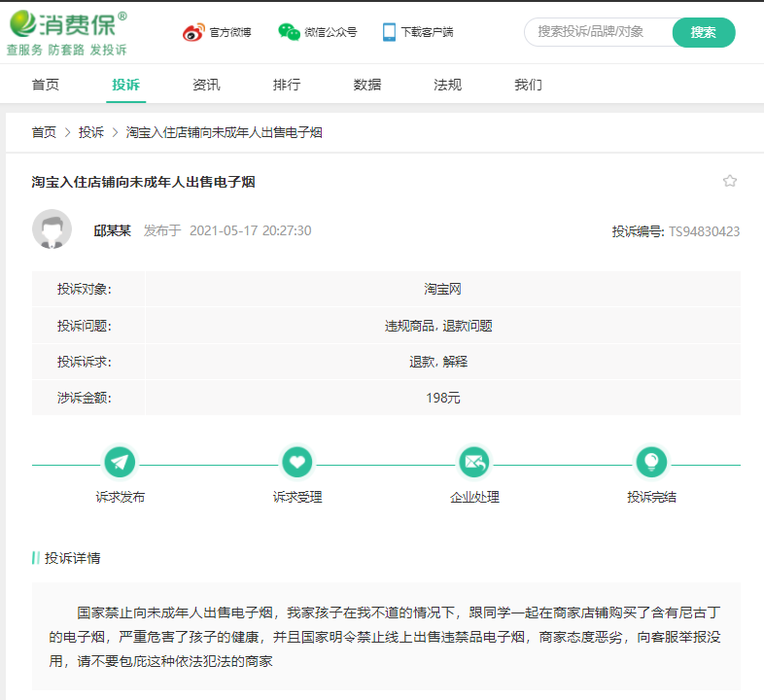Click the user avatar of 邱某某
This screenshot has width=764, height=700.
coord(52,229)
